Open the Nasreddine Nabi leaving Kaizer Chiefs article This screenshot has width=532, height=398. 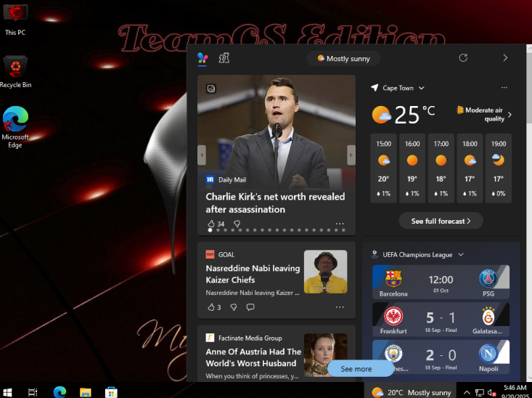[253, 274]
